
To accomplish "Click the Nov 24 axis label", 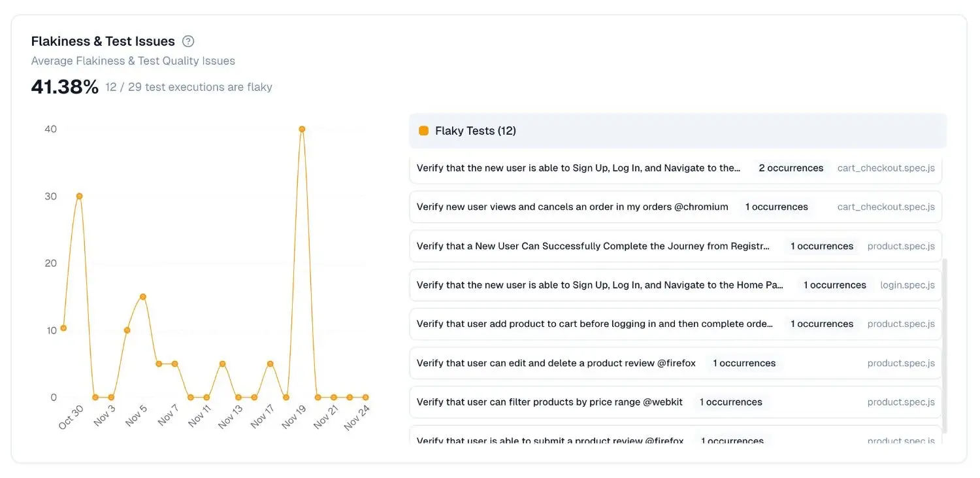I will pyautogui.click(x=357, y=417).
